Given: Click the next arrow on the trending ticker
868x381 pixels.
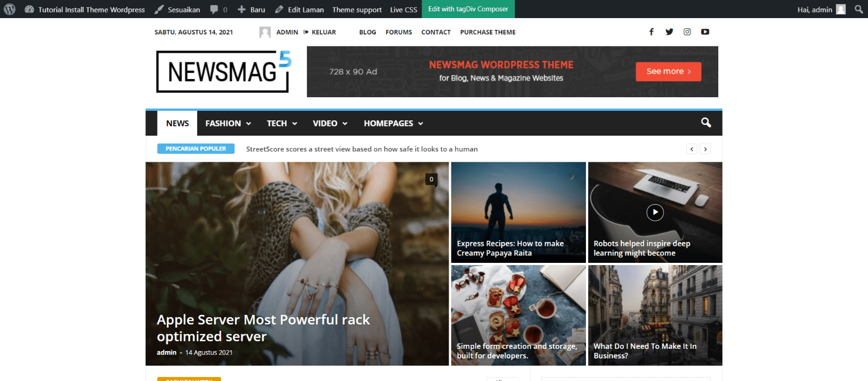Looking at the screenshot, I should [705, 149].
